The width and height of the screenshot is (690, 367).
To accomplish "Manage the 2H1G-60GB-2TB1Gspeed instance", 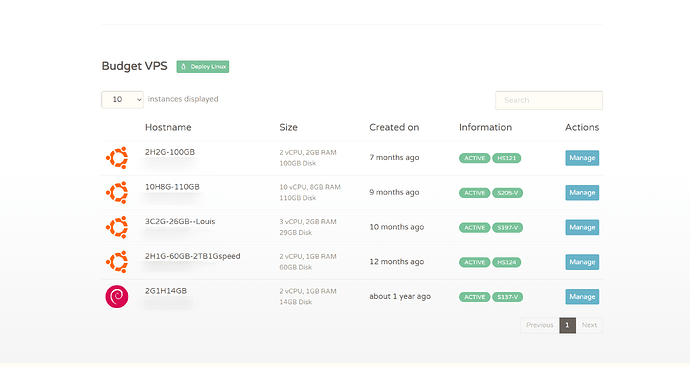I will pyautogui.click(x=582, y=262).
